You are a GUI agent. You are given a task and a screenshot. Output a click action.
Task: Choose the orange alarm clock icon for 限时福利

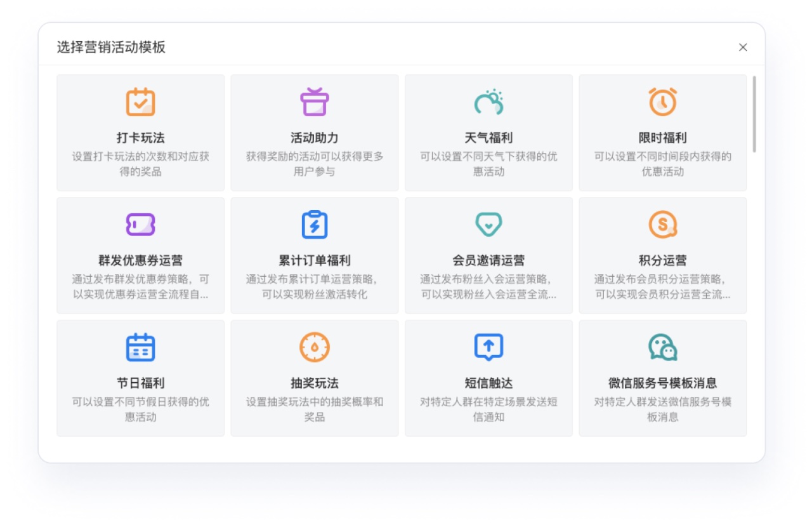(662, 102)
